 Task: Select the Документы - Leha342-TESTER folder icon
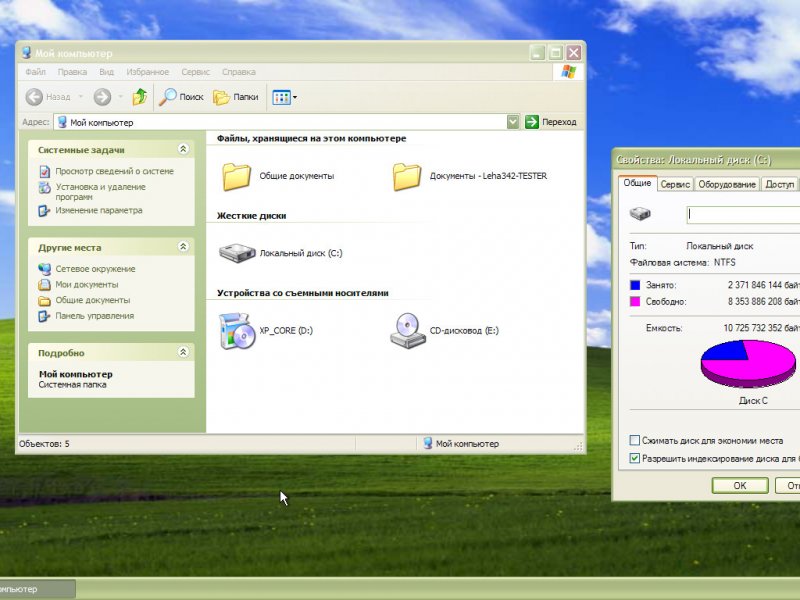tap(407, 177)
